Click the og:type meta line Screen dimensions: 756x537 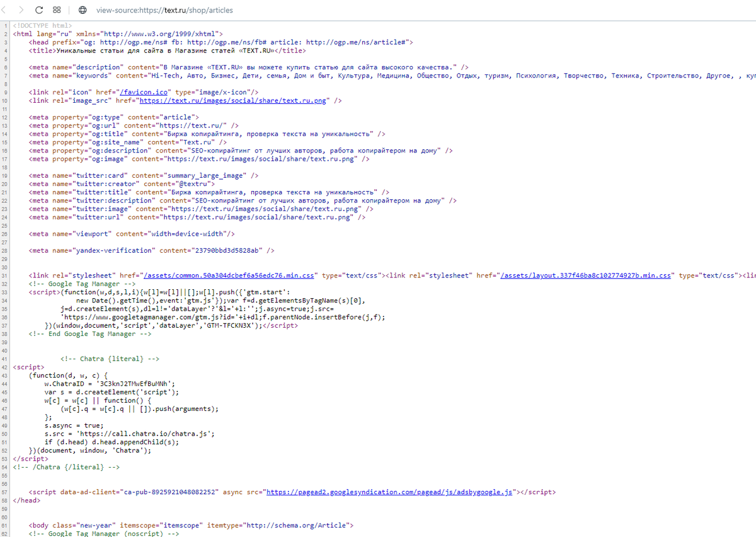tap(114, 117)
